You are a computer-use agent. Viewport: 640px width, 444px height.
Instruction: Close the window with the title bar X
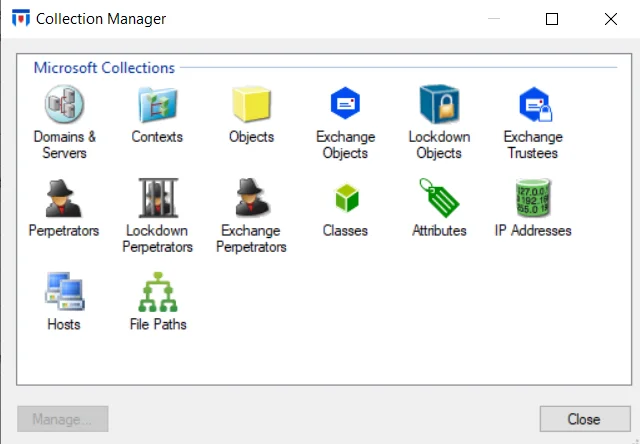611,19
